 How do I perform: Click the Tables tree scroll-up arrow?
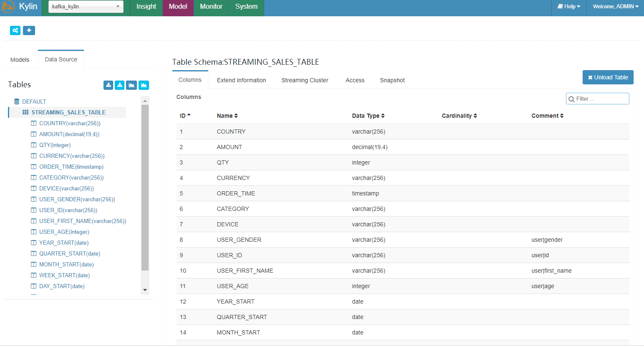tap(145, 101)
